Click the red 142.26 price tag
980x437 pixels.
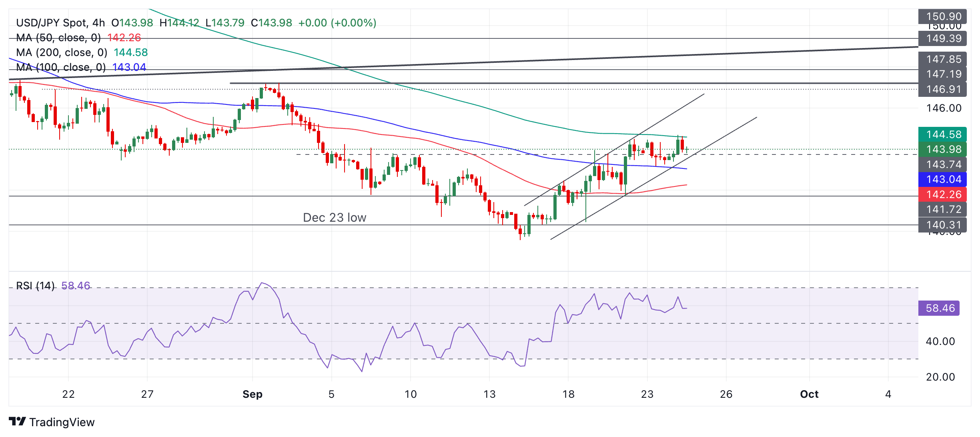pyautogui.click(x=942, y=194)
